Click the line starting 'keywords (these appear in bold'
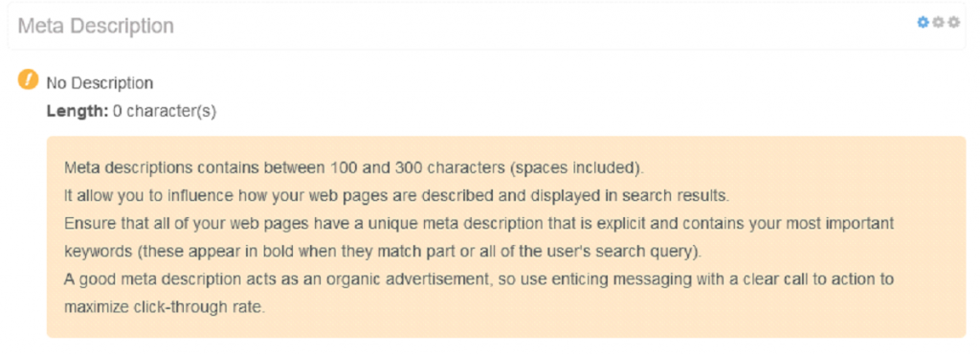Viewport: 980px width, 355px height. click(x=383, y=252)
